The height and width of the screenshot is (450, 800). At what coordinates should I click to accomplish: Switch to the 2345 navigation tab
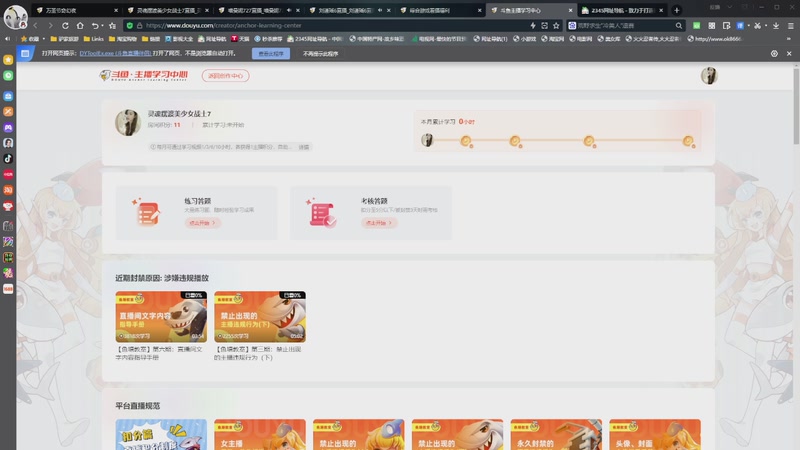(x=622, y=10)
